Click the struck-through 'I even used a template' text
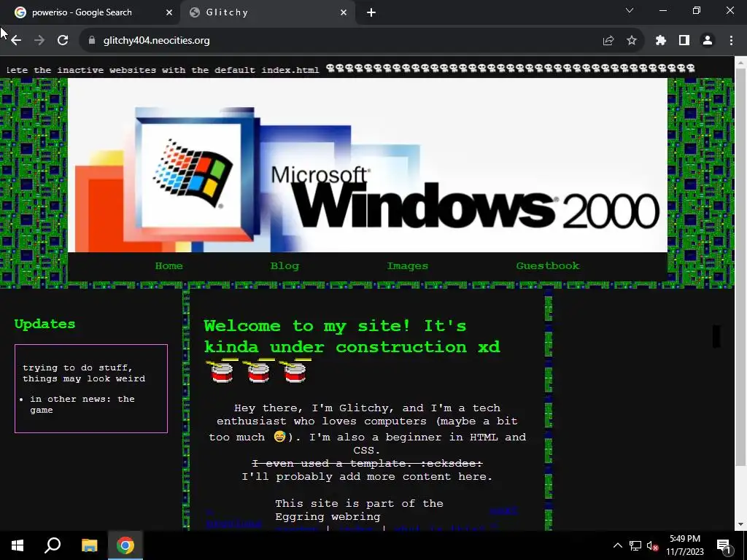Image resolution: width=747 pixels, height=560 pixels. [367, 463]
